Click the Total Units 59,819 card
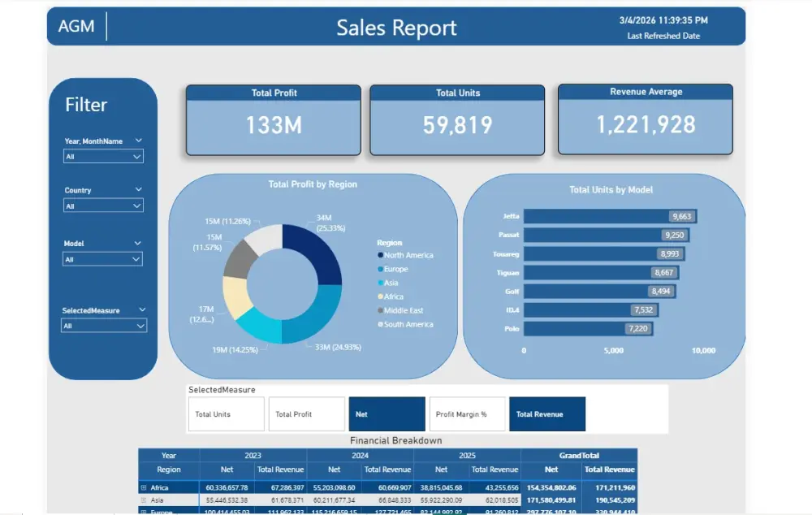 tap(457, 120)
